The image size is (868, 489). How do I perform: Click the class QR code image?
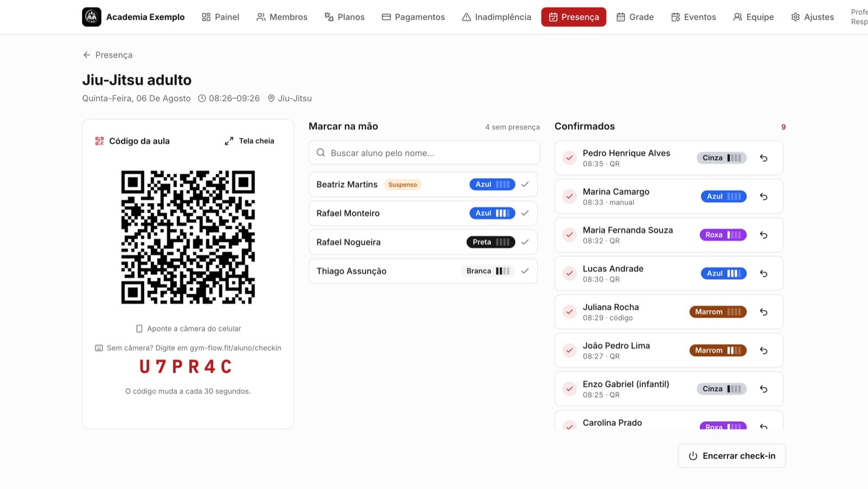point(188,237)
